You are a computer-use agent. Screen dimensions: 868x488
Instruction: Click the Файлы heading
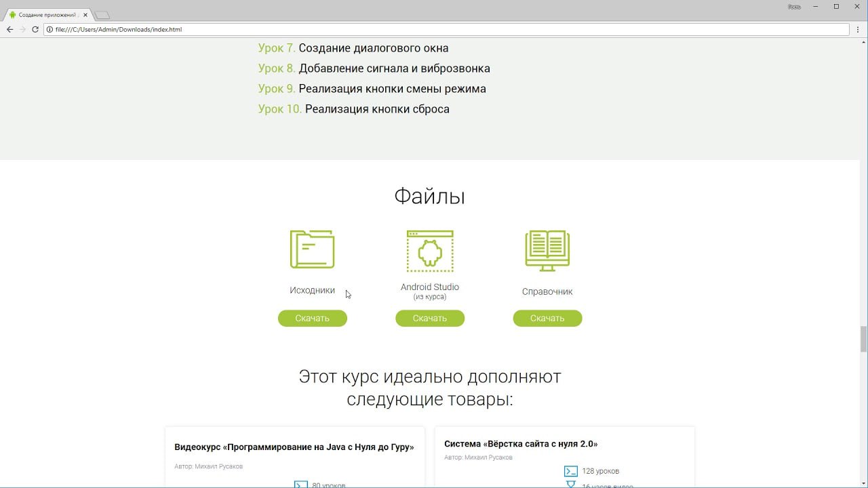pyautogui.click(x=430, y=197)
